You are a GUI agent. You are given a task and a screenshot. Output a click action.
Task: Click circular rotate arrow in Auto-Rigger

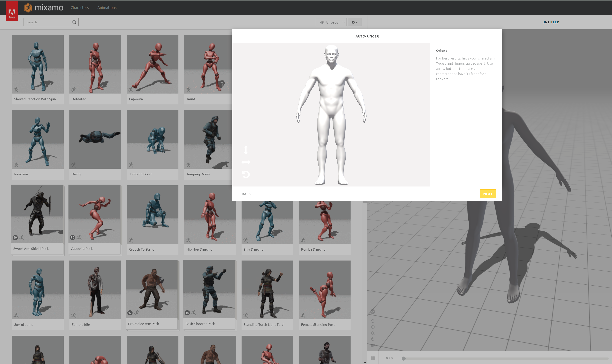[246, 174]
